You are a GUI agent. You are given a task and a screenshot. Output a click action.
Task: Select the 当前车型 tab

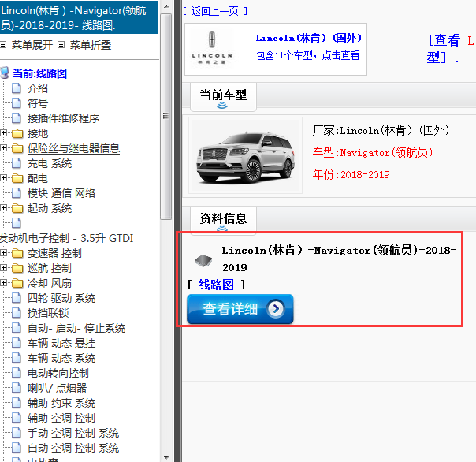[223, 97]
